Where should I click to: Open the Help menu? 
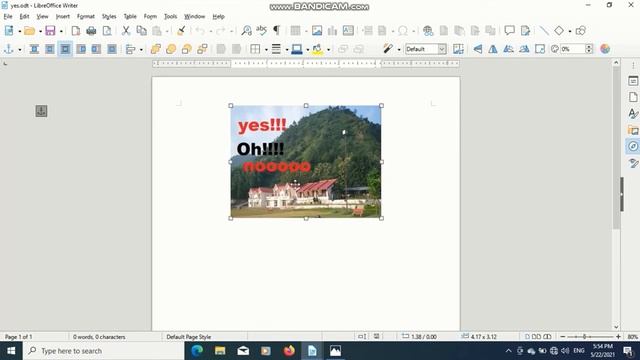point(218,16)
